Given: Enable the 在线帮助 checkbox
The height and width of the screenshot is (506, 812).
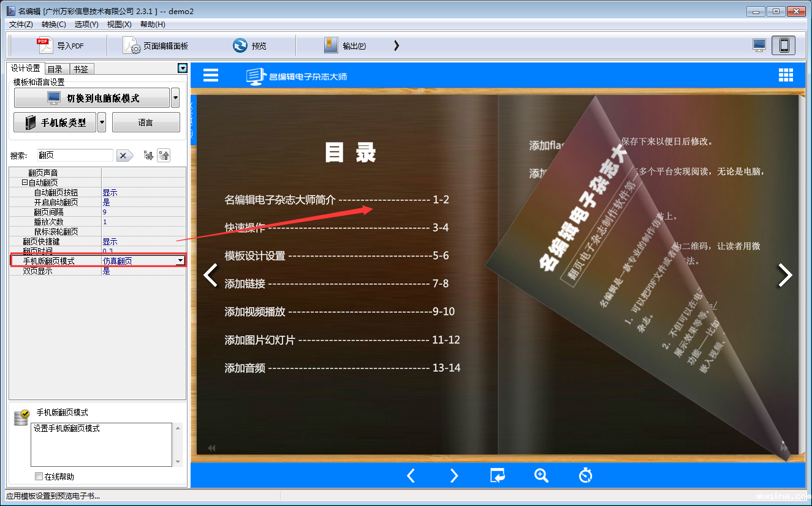Looking at the screenshot, I should click(39, 476).
